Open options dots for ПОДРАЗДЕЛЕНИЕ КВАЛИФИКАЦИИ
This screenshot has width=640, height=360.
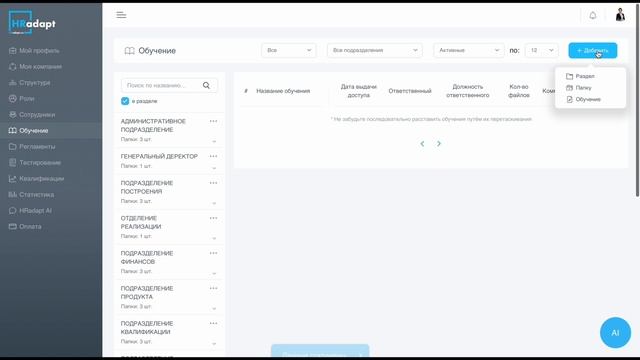click(x=213, y=323)
